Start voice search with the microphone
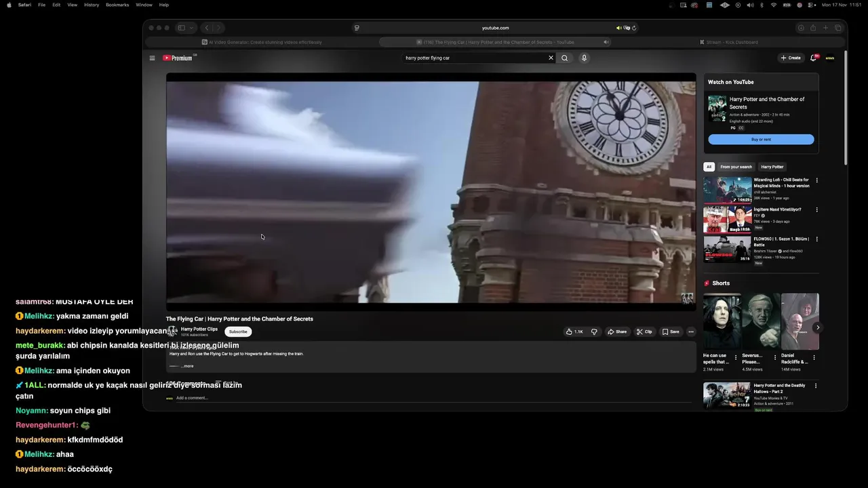 pos(584,58)
